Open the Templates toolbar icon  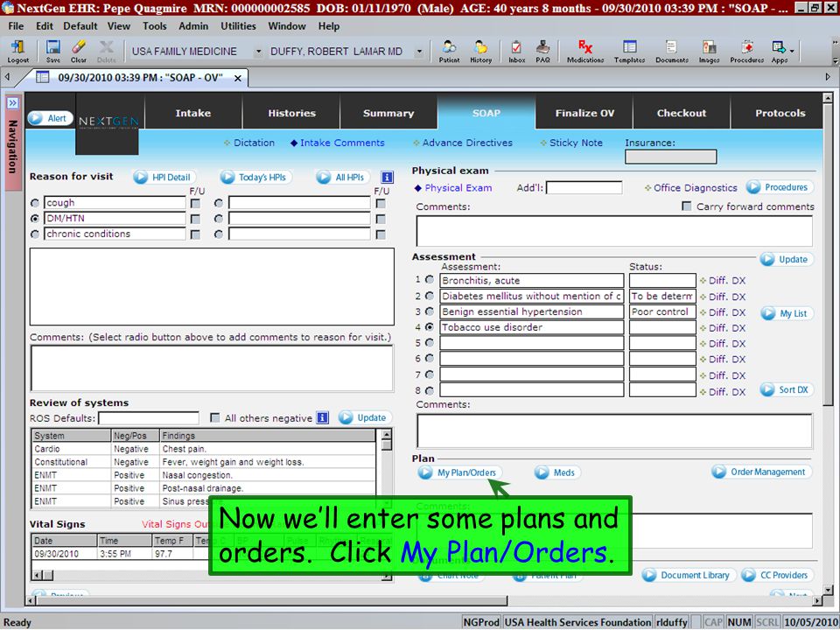pyautogui.click(x=629, y=52)
